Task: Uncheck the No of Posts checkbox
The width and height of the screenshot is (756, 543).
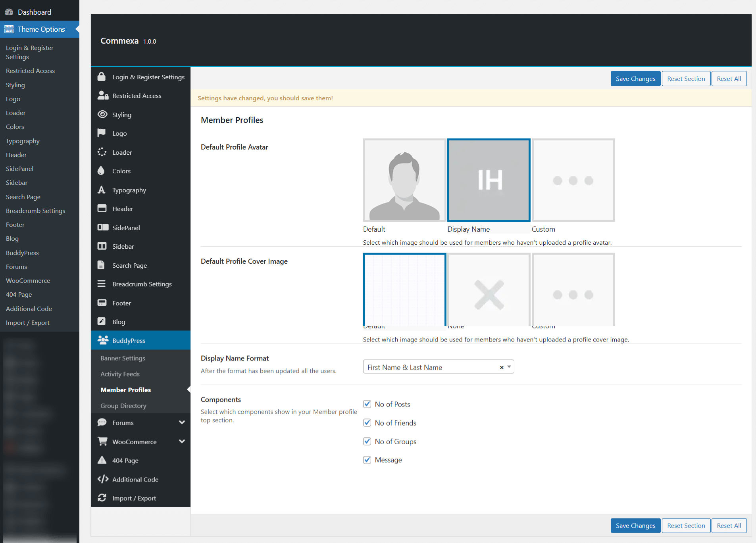Action: tap(367, 404)
